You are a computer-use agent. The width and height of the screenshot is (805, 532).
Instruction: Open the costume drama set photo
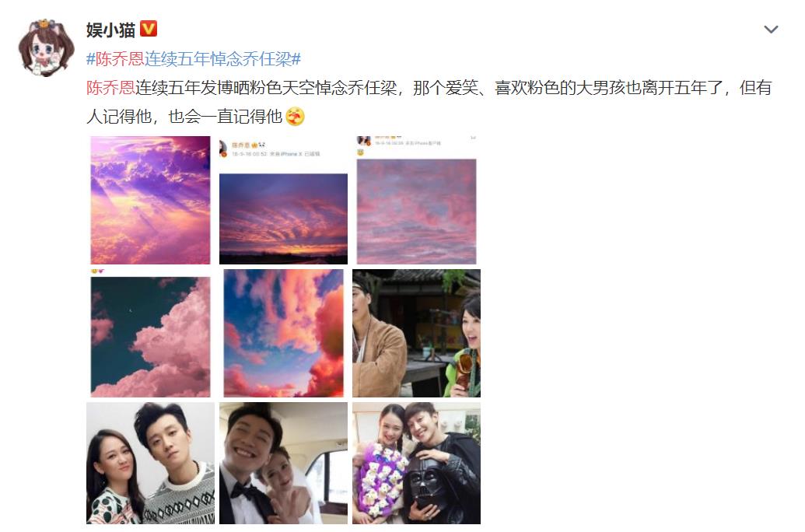[x=416, y=333]
